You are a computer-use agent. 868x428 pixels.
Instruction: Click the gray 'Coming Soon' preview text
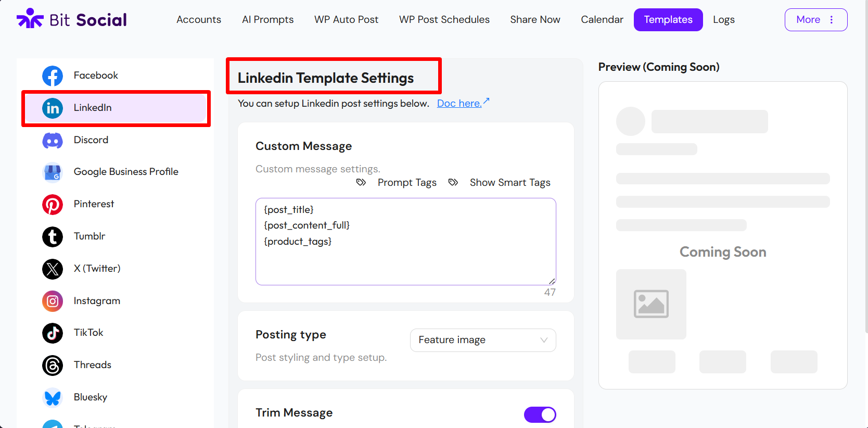723,252
